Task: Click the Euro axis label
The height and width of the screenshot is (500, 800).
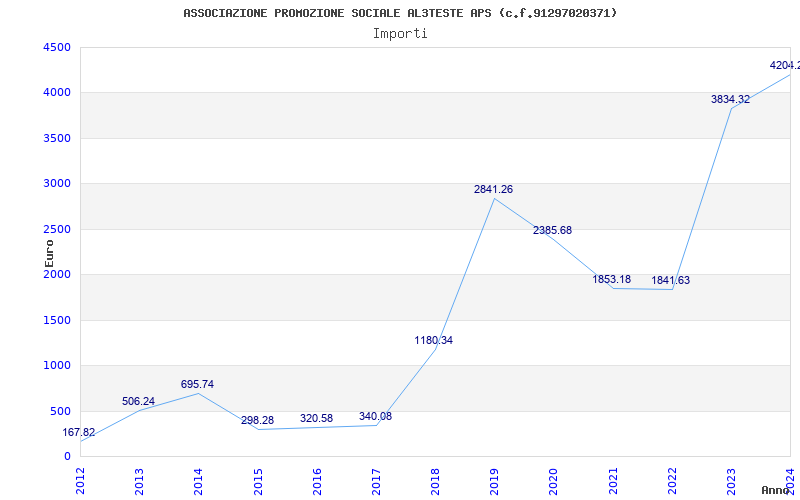Action: [x=49, y=254]
